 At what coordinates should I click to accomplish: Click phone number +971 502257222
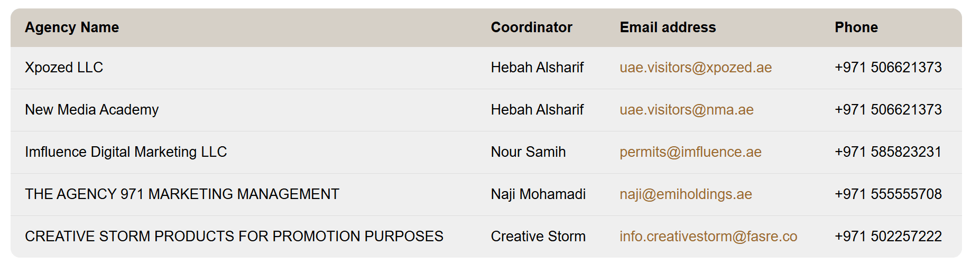point(888,237)
